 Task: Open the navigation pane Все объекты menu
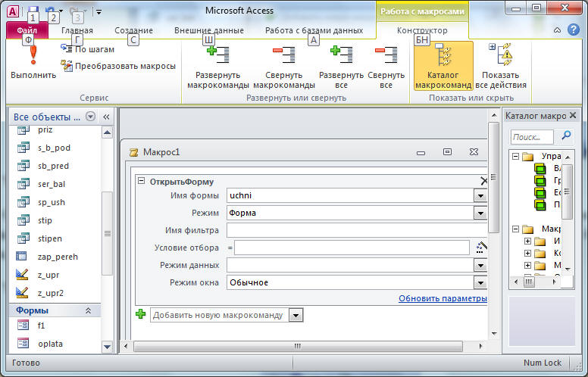coord(90,116)
